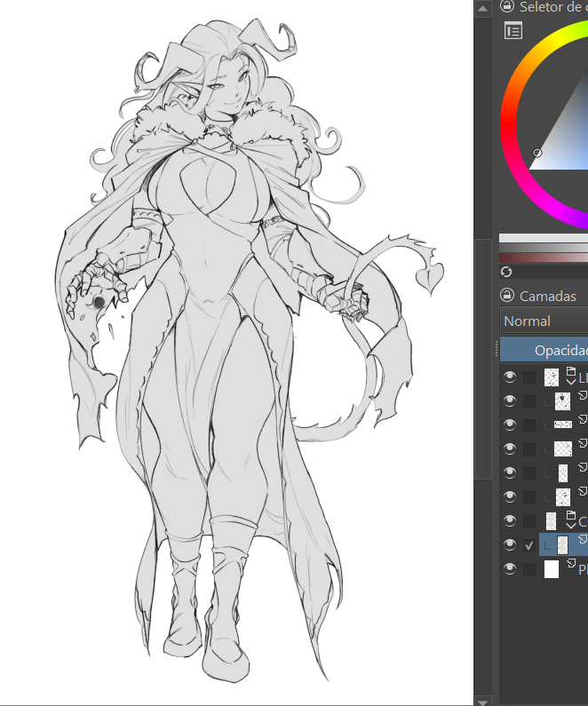This screenshot has width=588, height=706.
Task: Hide the LI group layer
Action: pyautogui.click(x=510, y=377)
